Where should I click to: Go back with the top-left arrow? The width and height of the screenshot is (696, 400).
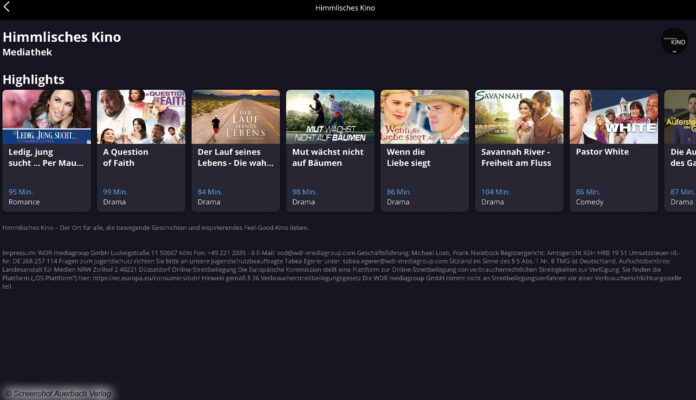(x=7, y=7)
